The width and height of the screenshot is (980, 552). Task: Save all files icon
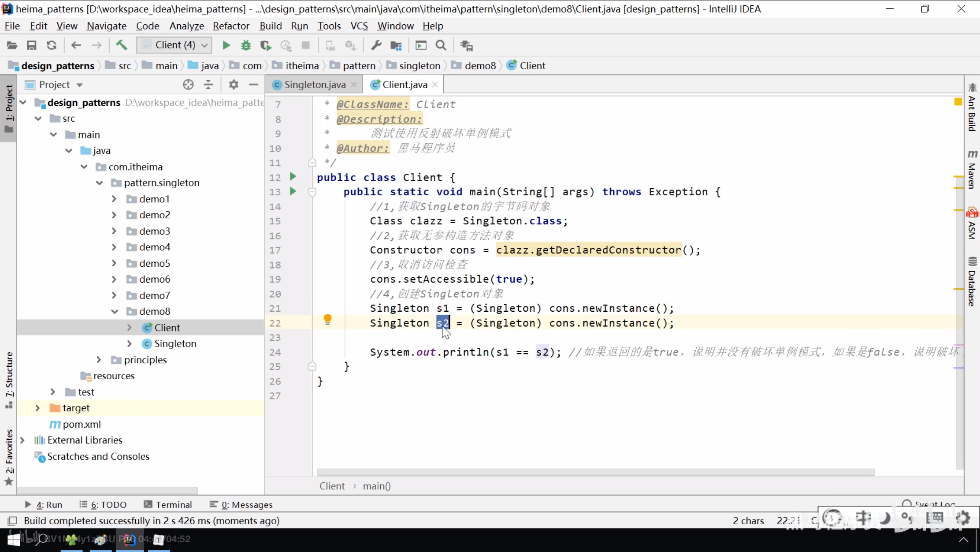(31, 45)
